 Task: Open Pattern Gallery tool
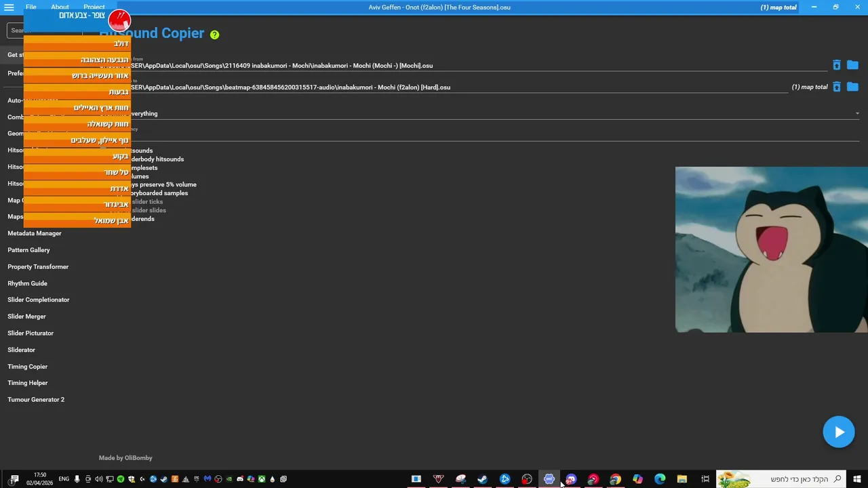point(28,250)
